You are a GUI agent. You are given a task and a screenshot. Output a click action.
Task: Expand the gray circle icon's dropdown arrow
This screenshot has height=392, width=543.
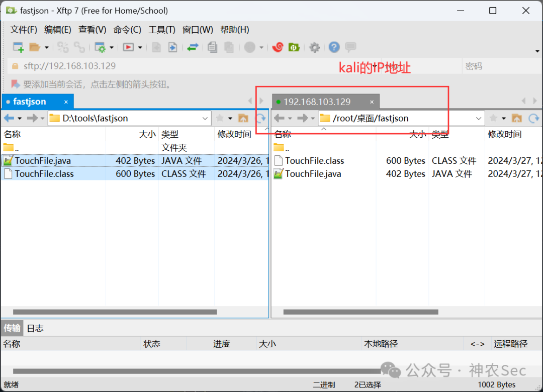pos(261,47)
